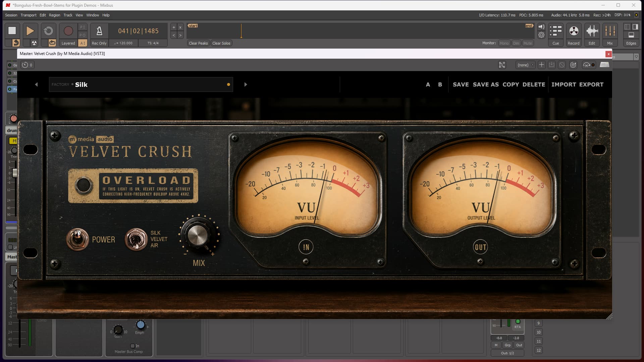Toggle the loop playback button
This screenshot has width=644, height=362.
pos(48,31)
